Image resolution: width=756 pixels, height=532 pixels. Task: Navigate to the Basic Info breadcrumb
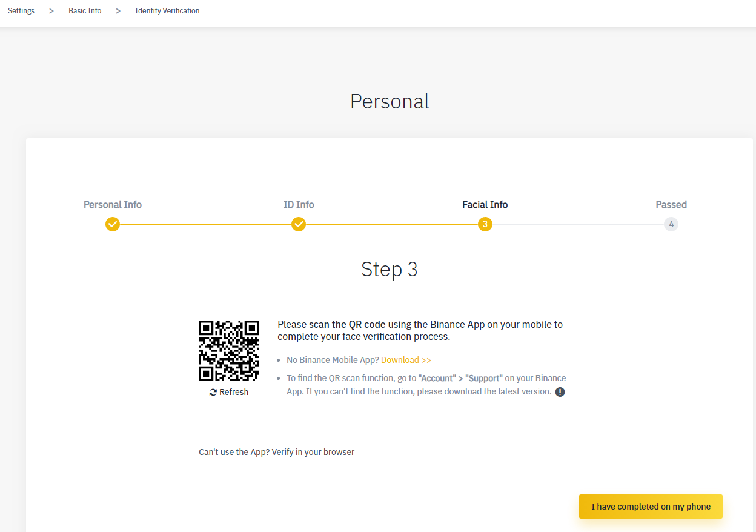click(x=85, y=10)
